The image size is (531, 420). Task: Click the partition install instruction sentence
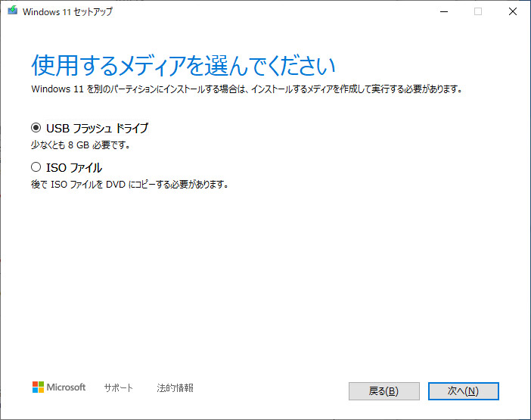click(247, 89)
